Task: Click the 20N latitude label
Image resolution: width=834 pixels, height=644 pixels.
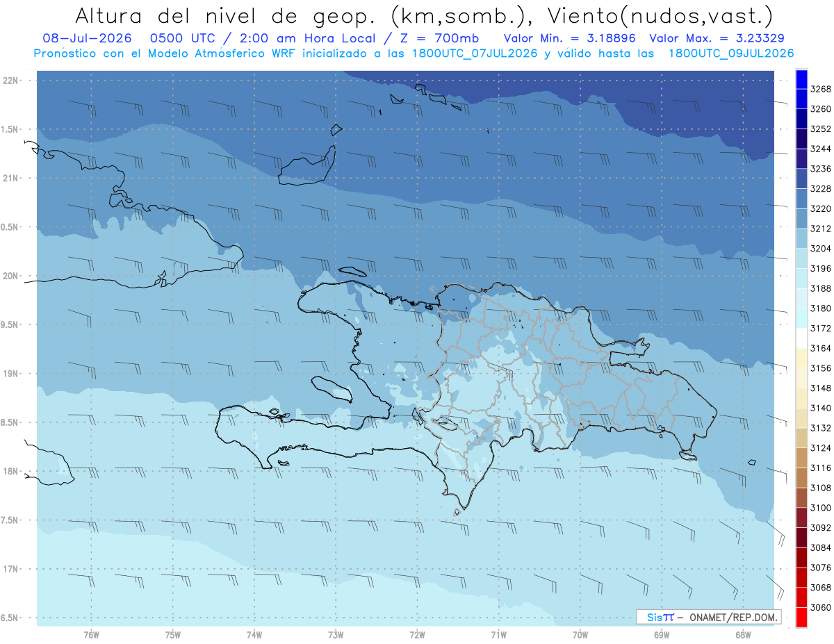Action: click(x=11, y=276)
